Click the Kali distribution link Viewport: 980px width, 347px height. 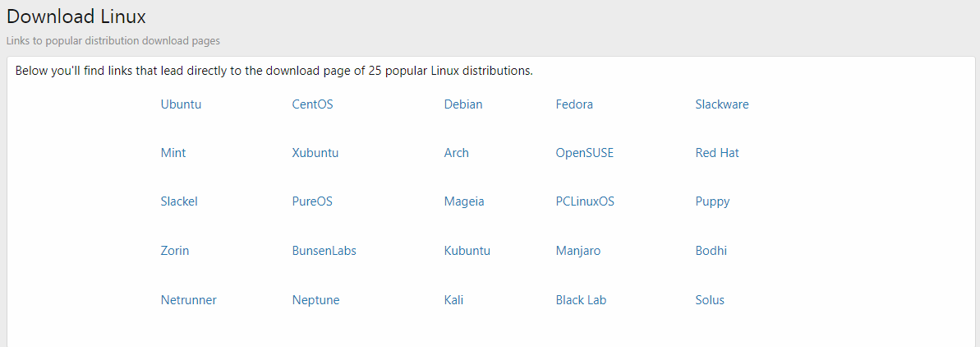point(453,300)
